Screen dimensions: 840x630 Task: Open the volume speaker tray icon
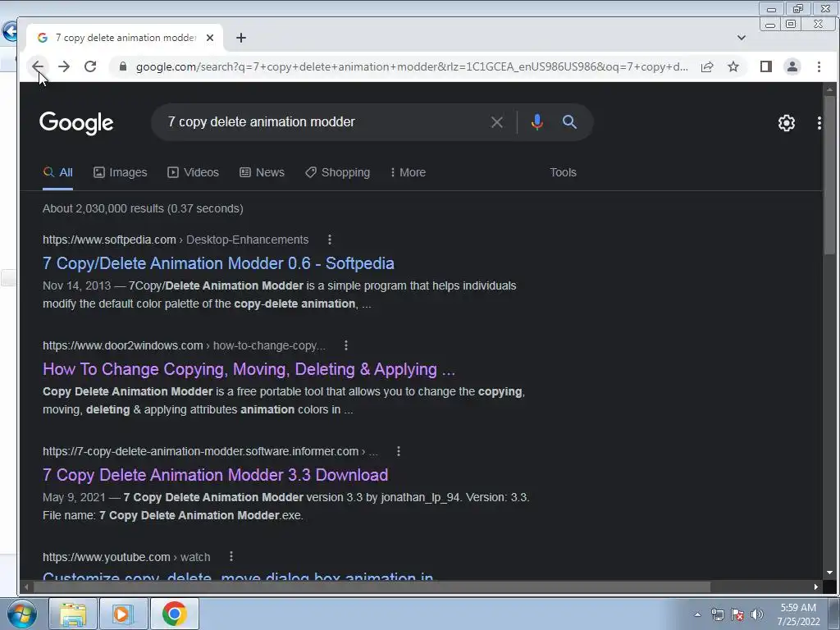pos(756,614)
